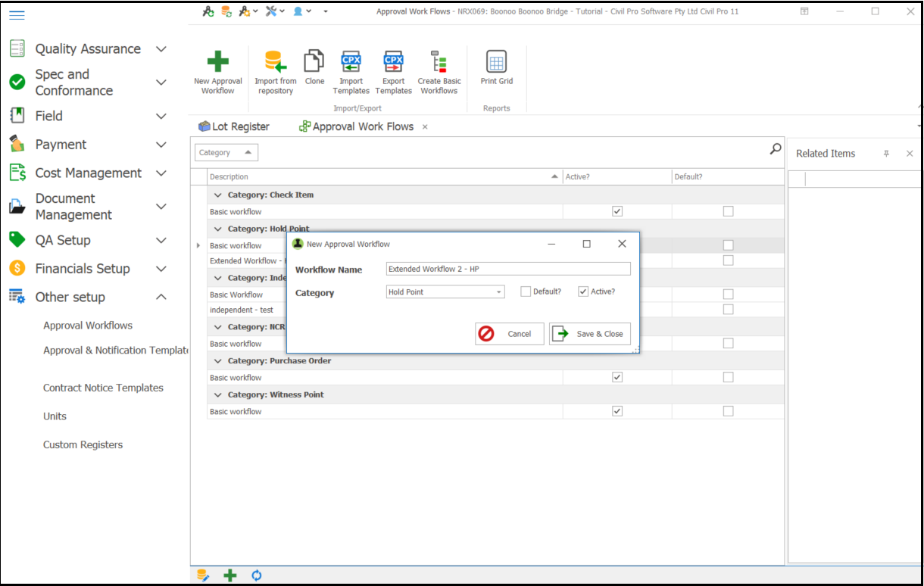Click the green plus add icon in bottom bar
Image resolution: width=924 pixels, height=586 pixels.
click(x=230, y=575)
